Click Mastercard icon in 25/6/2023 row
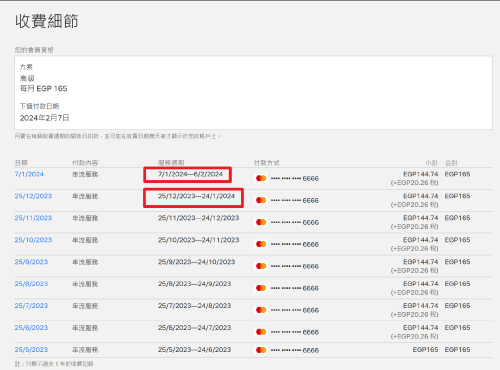500x370 pixels. [261, 332]
